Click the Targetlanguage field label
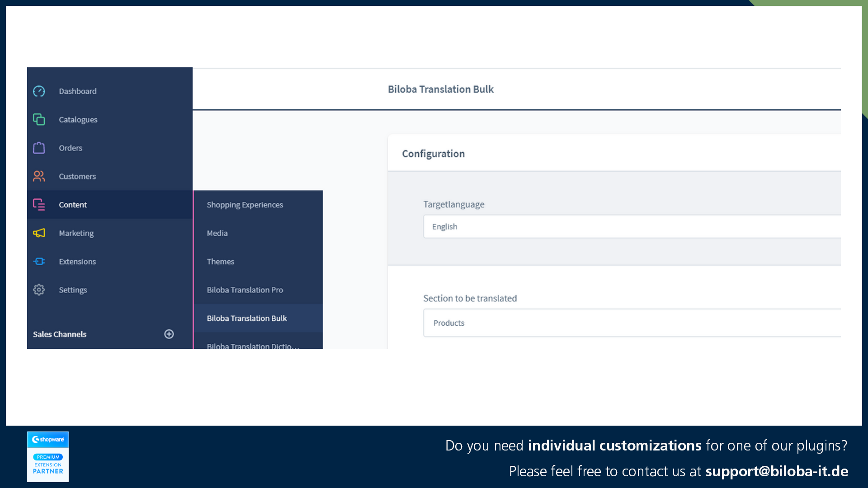868x488 pixels. (454, 204)
